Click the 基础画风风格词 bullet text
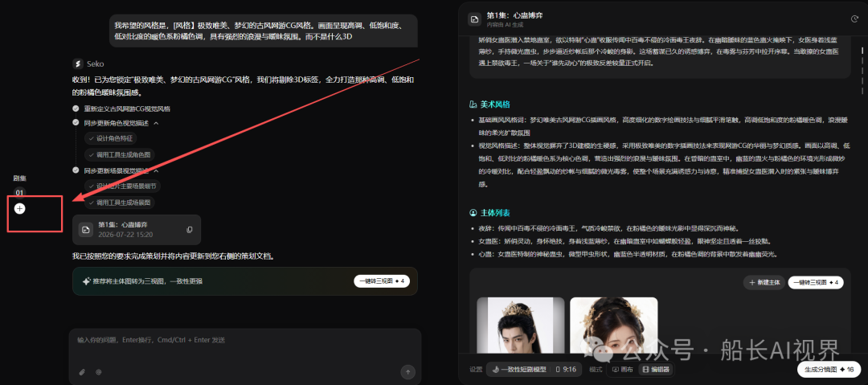Image resolution: width=868 pixels, height=385 pixels. 661,126
